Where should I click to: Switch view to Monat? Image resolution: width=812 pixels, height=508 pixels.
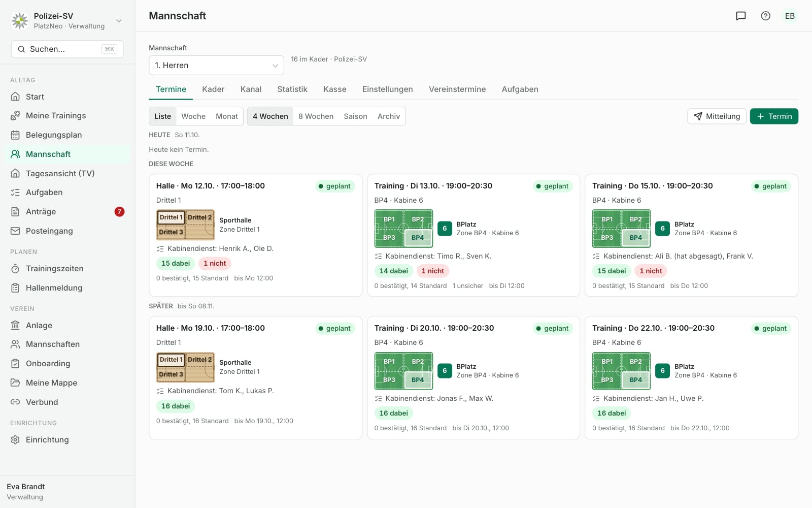tap(227, 116)
